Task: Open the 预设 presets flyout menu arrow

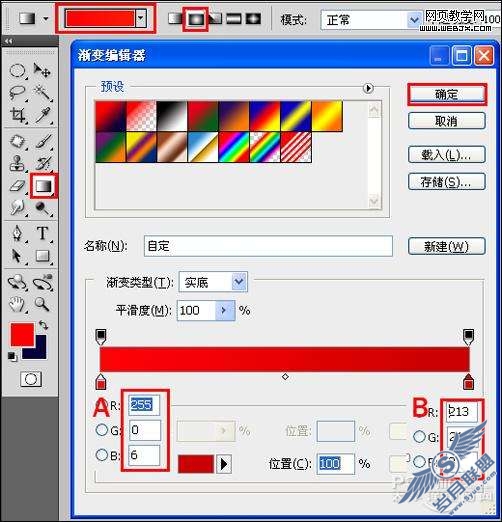Action: 368,88
